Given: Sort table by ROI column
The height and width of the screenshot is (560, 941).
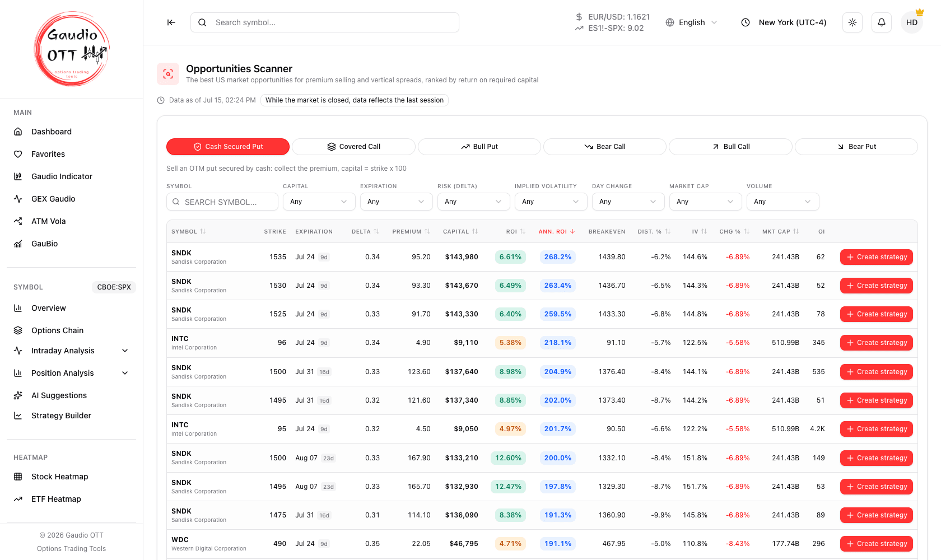Looking at the screenshot, I should [516, 232].
